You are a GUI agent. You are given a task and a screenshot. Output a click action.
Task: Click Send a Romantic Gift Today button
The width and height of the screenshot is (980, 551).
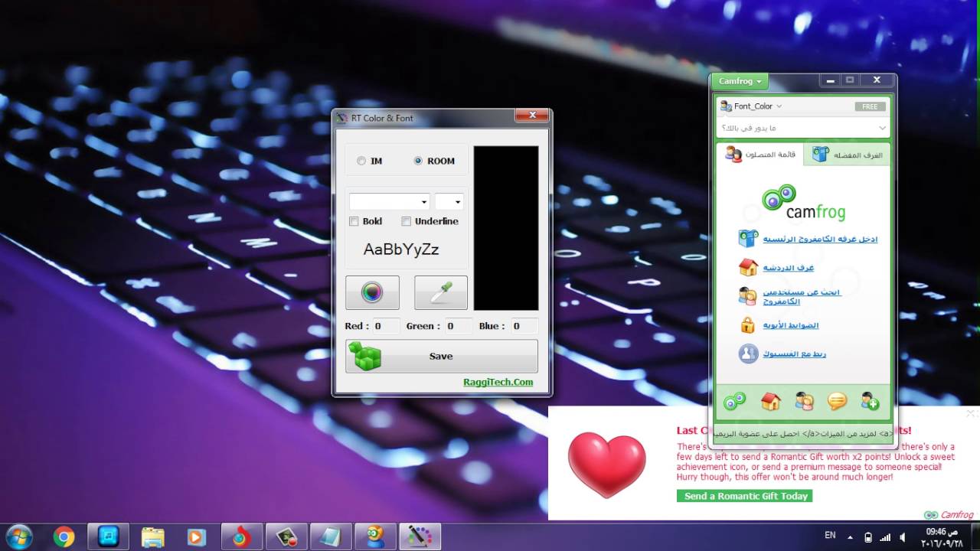pyautogui.click(x=745, y=496)
